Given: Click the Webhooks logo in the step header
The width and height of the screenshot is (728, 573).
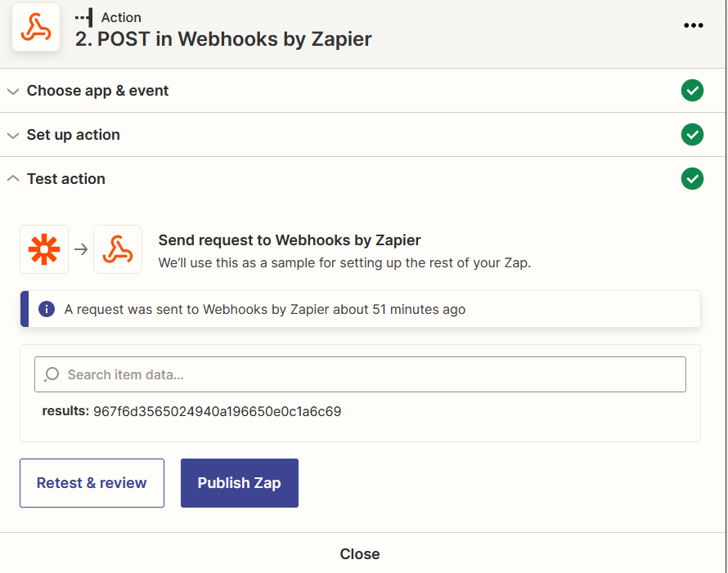Looking at the screenshot, I should 36,28.
